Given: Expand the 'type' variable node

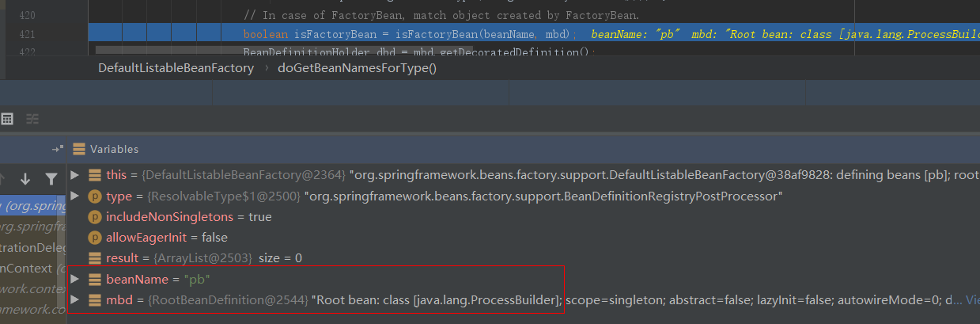Looking at the screenshot, I should [75, 196].
